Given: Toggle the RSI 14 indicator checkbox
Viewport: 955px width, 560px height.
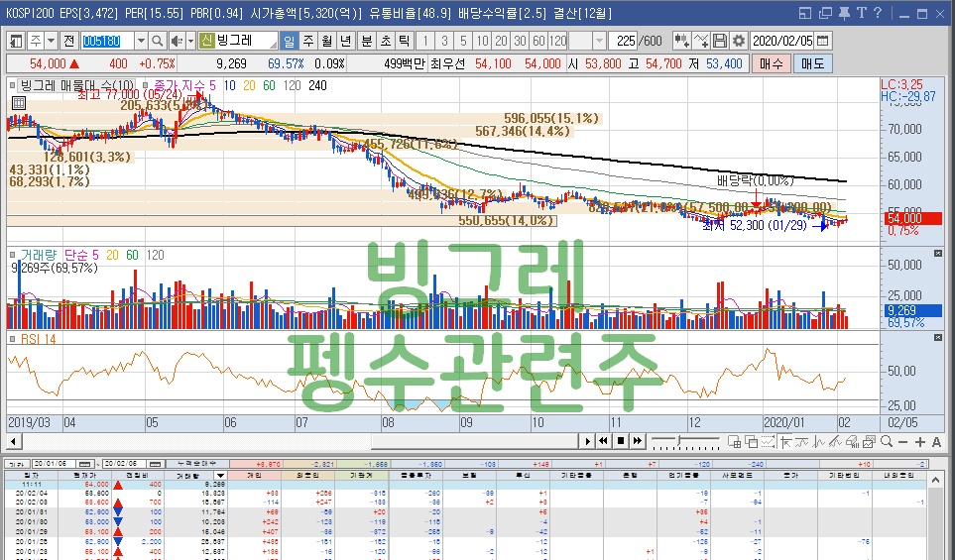Looking at the screenshot, I should (13, 339).
